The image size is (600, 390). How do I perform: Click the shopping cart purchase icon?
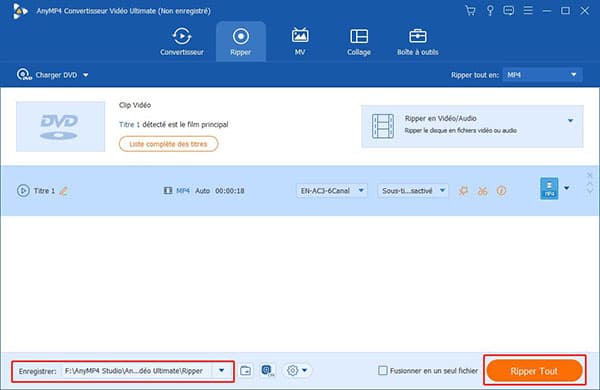pos(470,11)
